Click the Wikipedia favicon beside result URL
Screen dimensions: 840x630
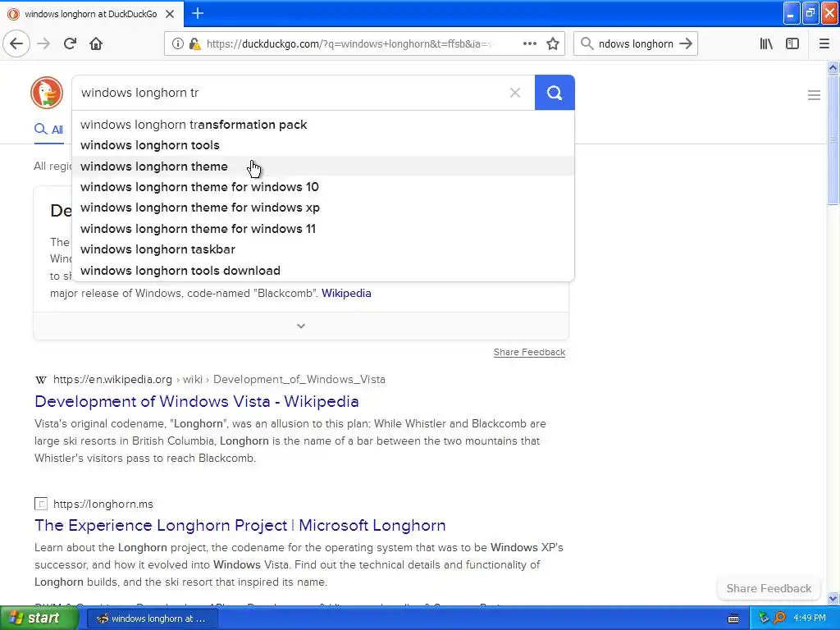41,380
